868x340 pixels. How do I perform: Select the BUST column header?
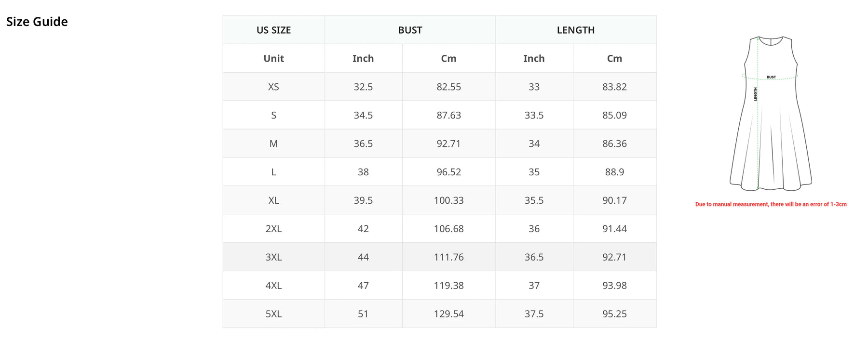point(410,30)
